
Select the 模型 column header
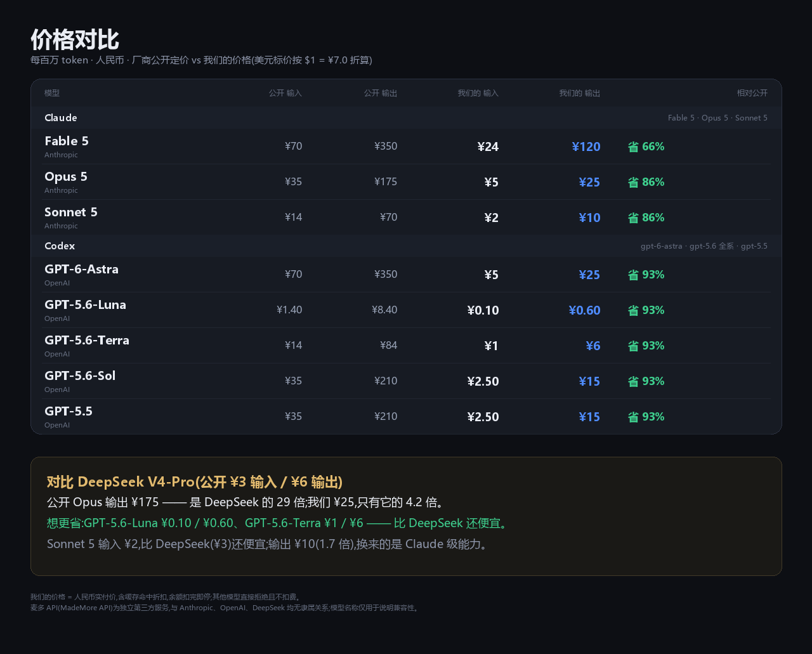(x=52, y=93)
